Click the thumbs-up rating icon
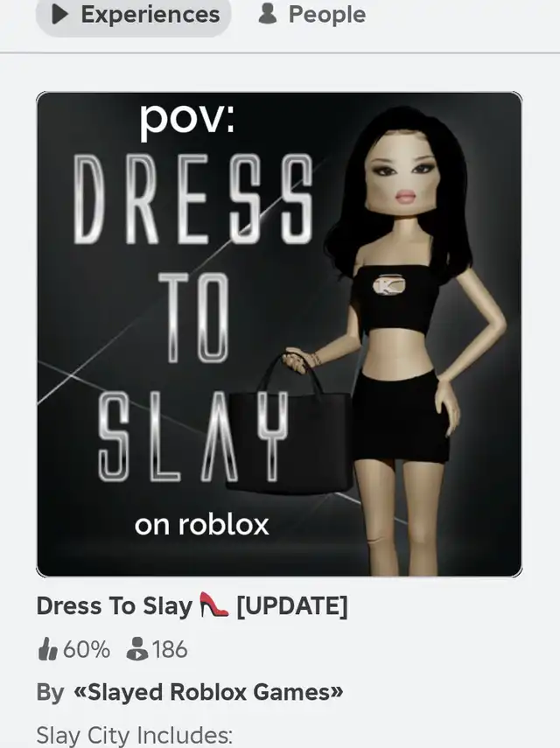Image resolution: width=560 pixels, height=748 pixels. coord(47,649)
